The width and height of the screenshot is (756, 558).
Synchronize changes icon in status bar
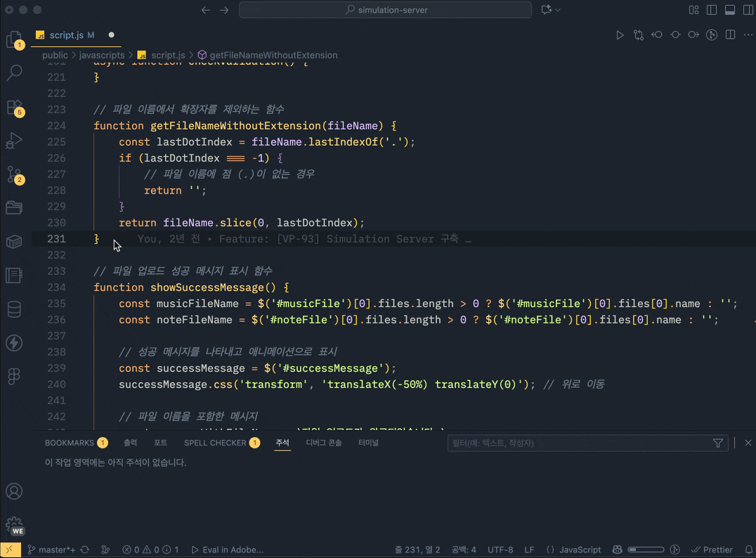tap(85, 550)
